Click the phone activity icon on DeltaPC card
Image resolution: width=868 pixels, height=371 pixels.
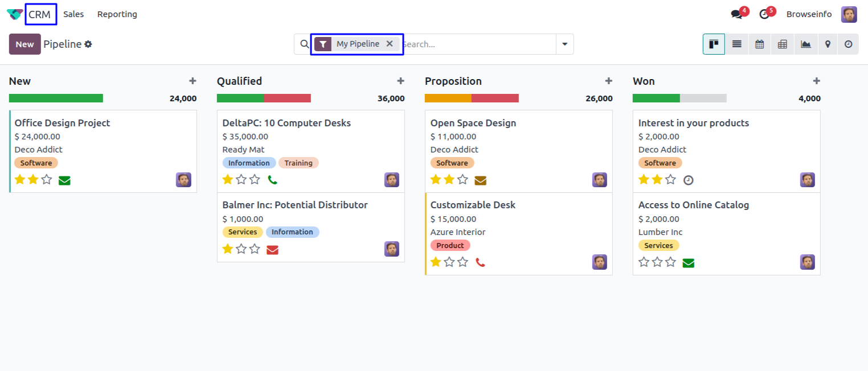[x=272, y=180]
